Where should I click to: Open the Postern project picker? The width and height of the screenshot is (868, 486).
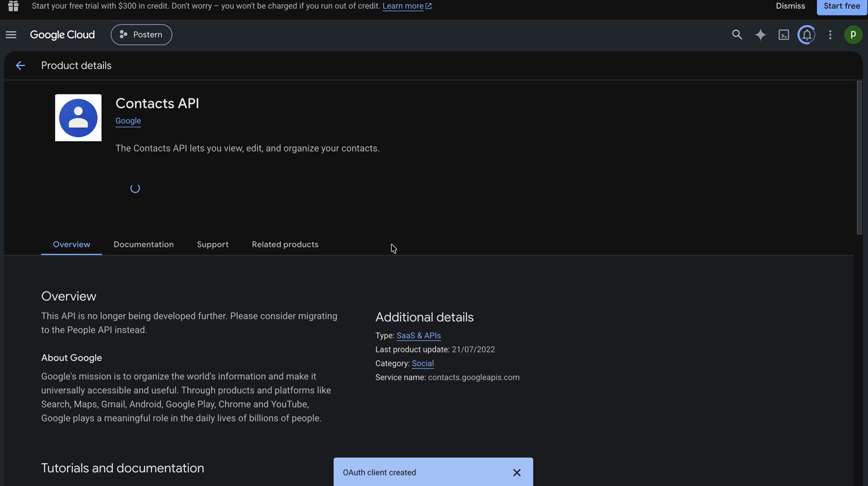coord(141,35)
